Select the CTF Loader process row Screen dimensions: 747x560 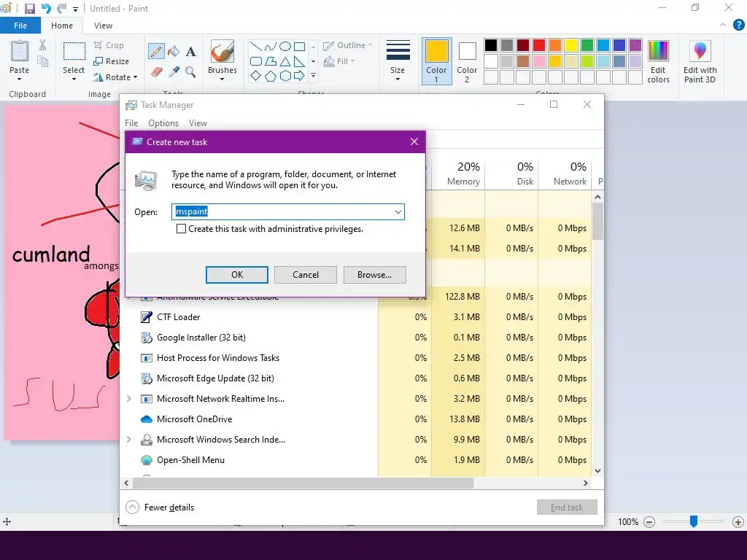tap(356, 317)
